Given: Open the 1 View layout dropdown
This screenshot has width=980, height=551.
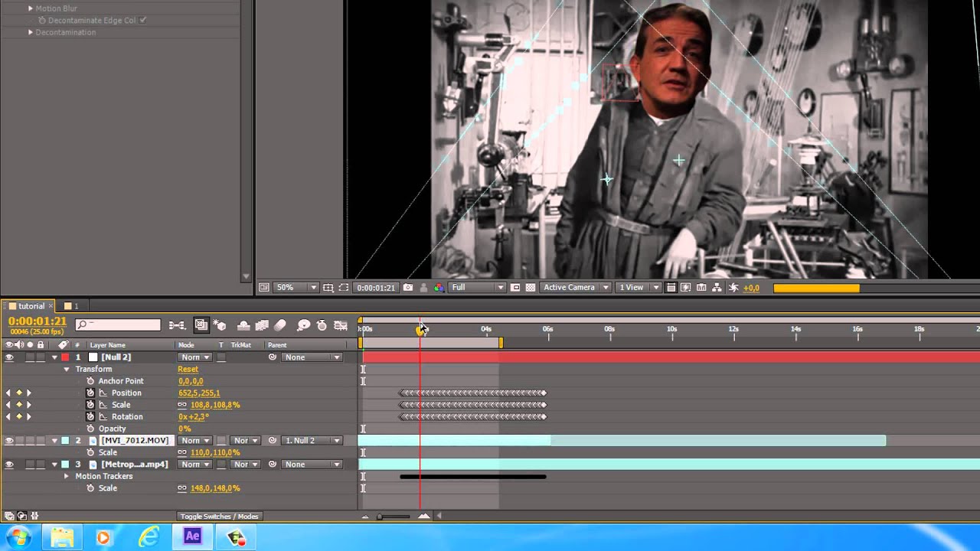Looking at the screenshot, I should click(639, 288).
